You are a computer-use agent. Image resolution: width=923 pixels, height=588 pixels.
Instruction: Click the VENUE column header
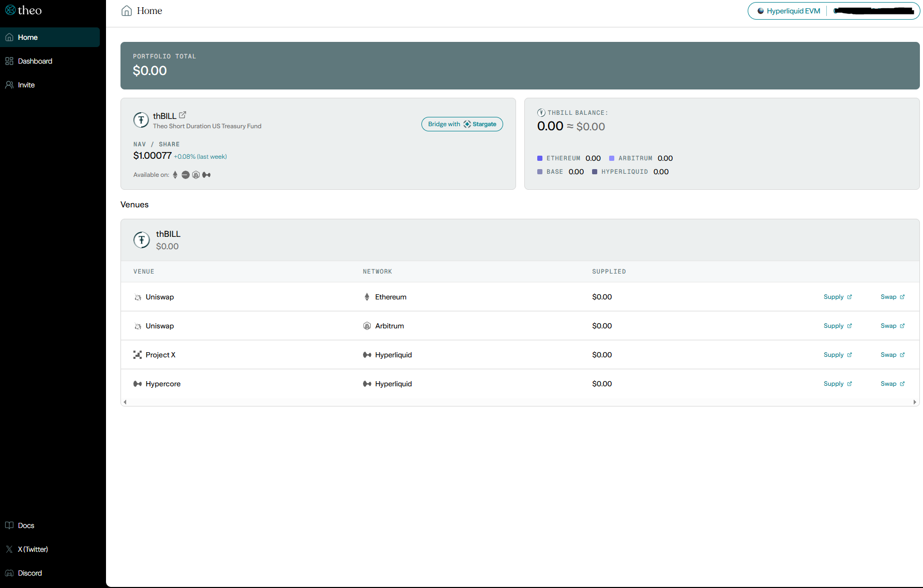pos(144,272)
